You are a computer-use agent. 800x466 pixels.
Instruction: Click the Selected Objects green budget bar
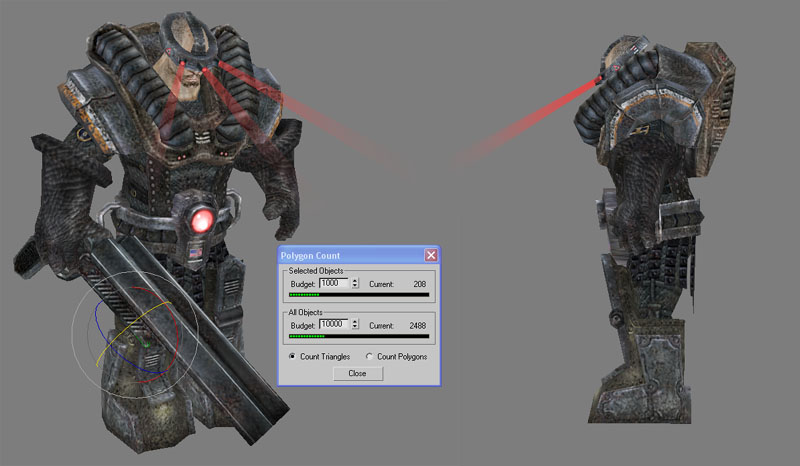click(359, 295)
